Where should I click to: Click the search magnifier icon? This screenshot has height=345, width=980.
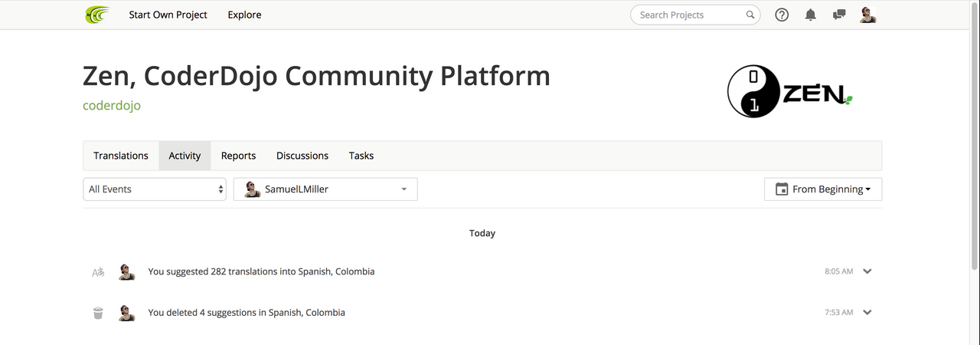tap(750, 15)
